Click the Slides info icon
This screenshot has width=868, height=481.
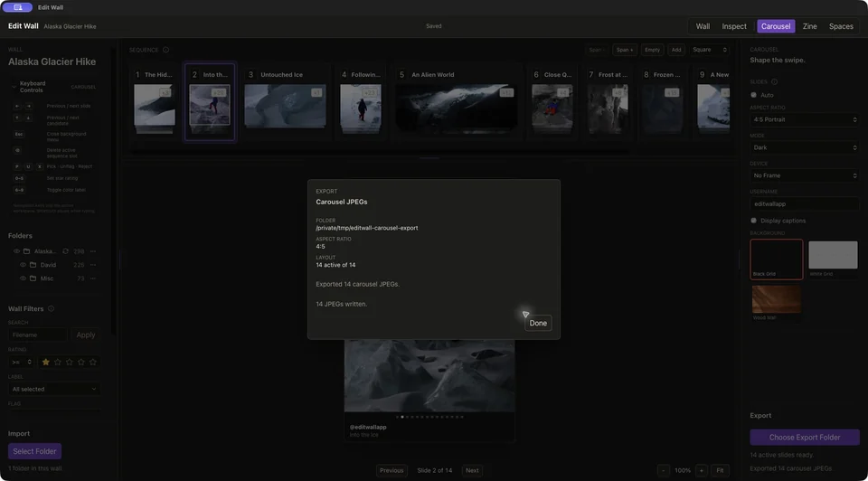click(x=774, y=82)
